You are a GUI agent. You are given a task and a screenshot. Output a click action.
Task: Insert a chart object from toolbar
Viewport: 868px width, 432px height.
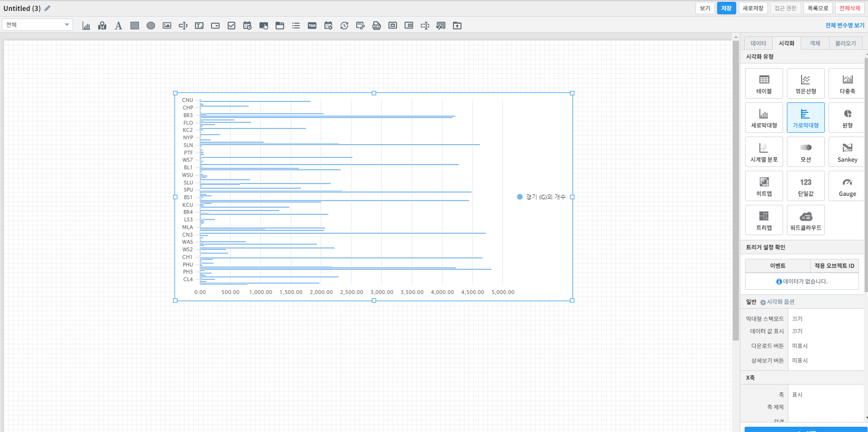(x=86, y=26)
